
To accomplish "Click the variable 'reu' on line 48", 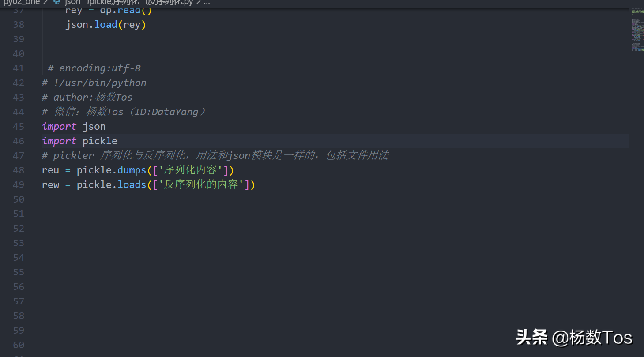I will point(50,170).
